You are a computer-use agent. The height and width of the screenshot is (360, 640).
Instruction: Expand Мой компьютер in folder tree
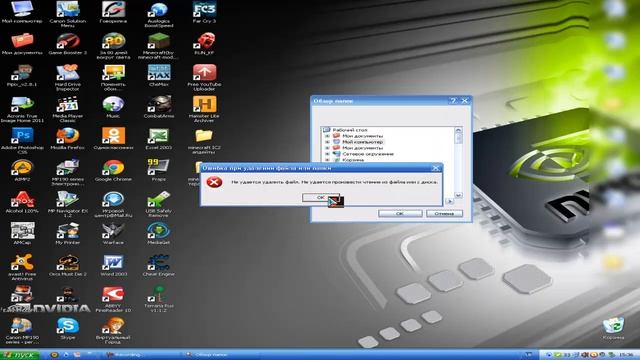327,142
